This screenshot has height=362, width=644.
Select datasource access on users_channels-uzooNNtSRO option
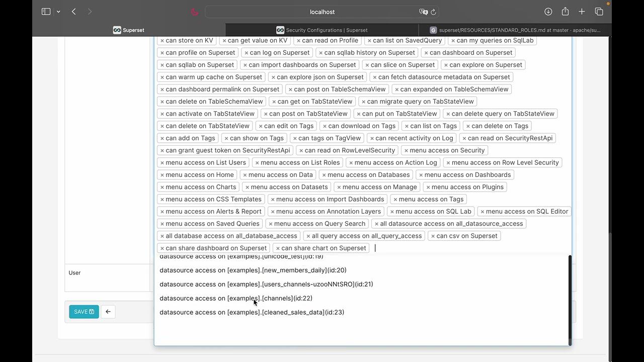tap(362, 284)
